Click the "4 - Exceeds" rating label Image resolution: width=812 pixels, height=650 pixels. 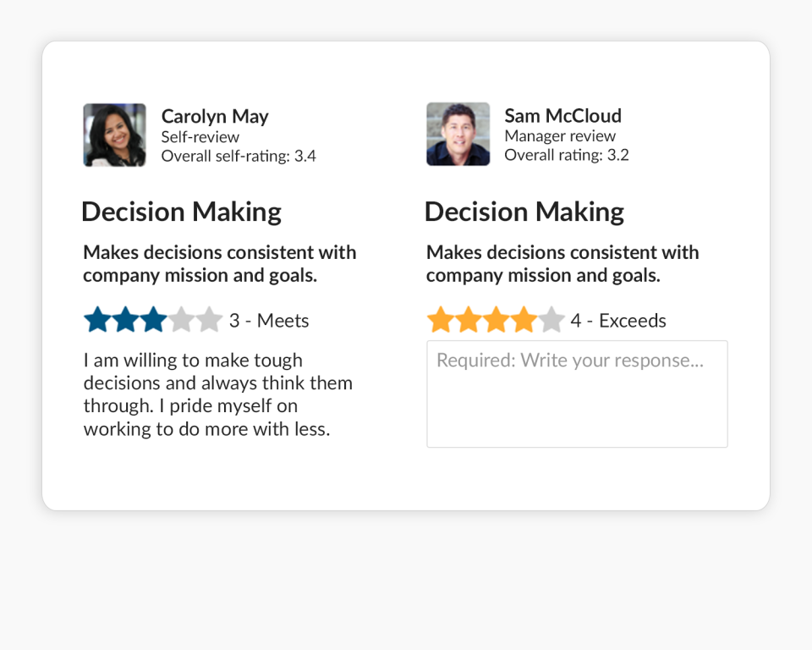point(618,321)
